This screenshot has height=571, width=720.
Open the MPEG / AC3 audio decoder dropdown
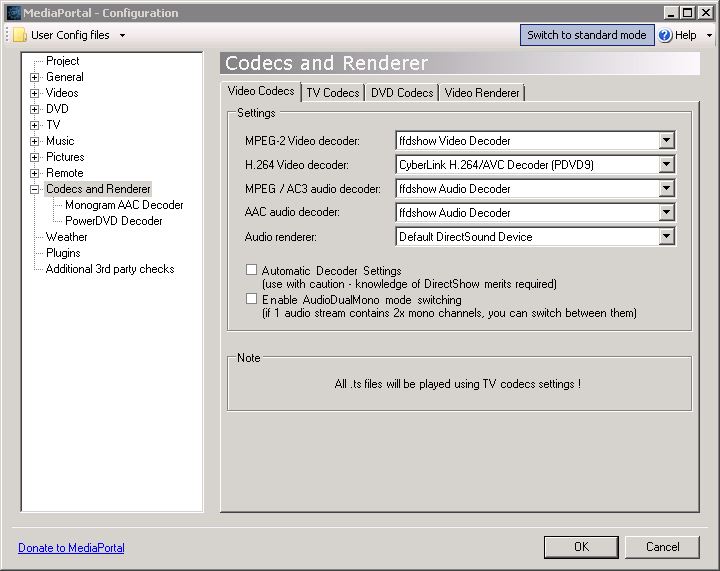click(666, 188)
